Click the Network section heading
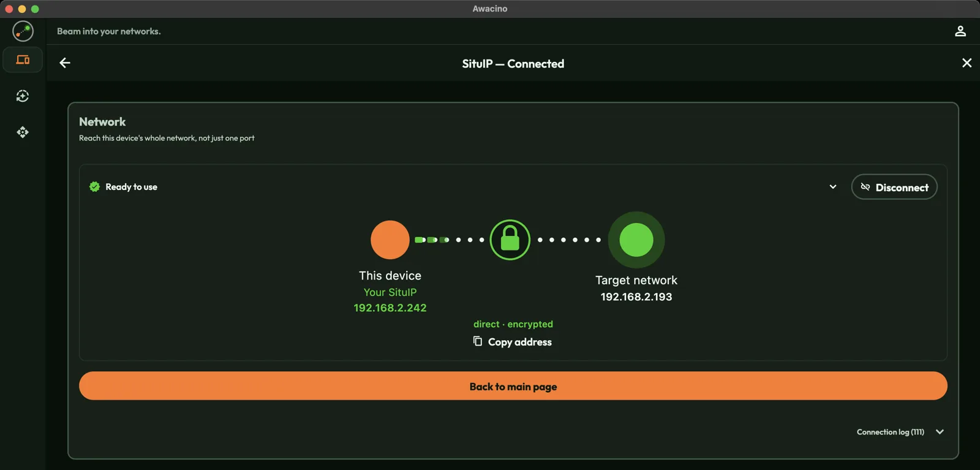The height and width of the screenshot is (470, 980). pyautogui.click(x=102, y=122)
